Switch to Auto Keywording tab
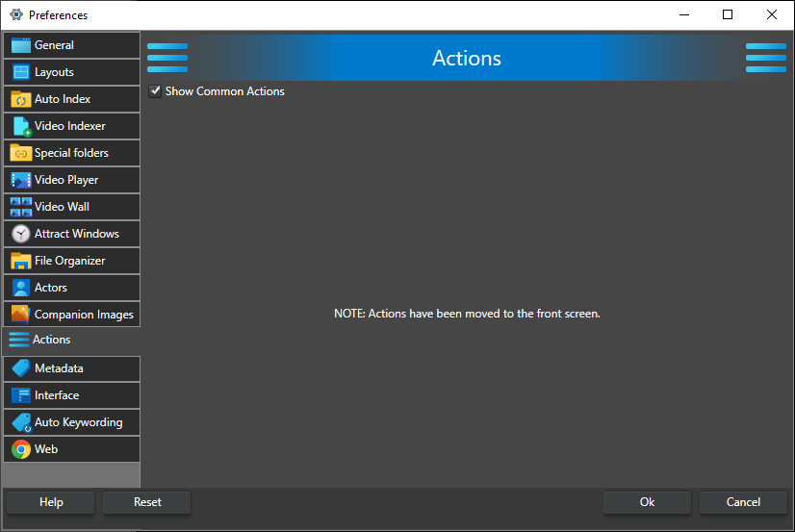 [x=78, y=422]
